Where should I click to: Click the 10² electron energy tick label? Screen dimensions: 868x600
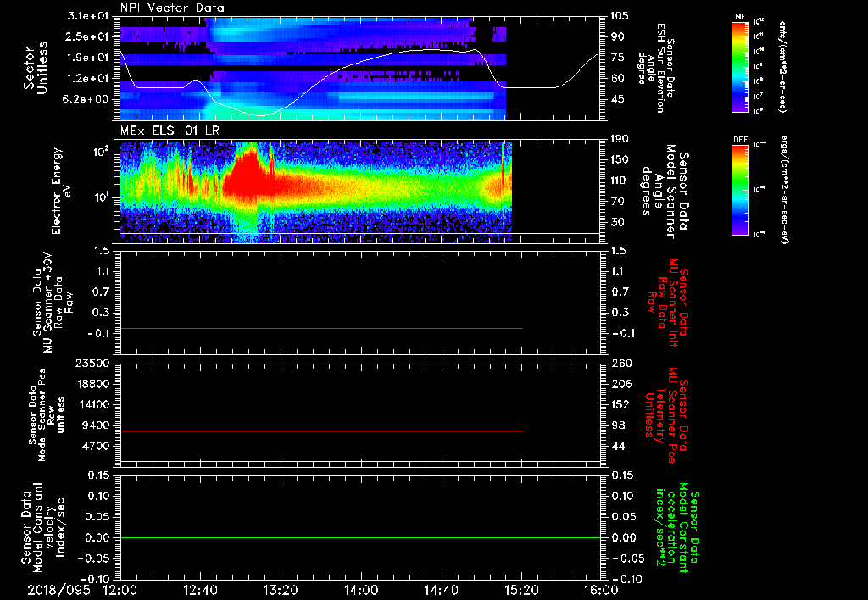(x=103, y=153)
